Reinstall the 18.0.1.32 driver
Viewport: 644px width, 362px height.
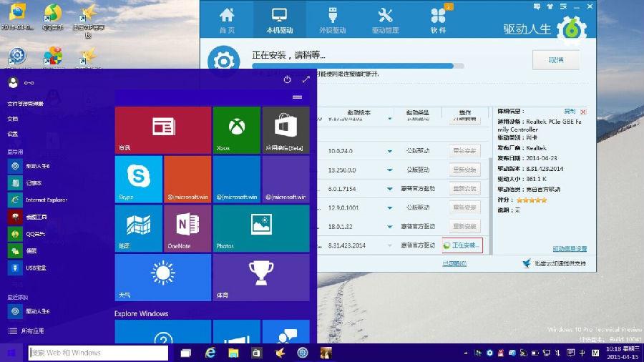pos(464,226)
